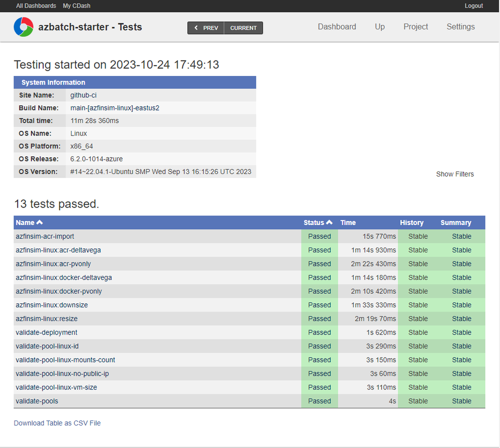Open azfinsim-linux:docker-deltavega test
Screen dimensions: 500x448
(64, 277)
